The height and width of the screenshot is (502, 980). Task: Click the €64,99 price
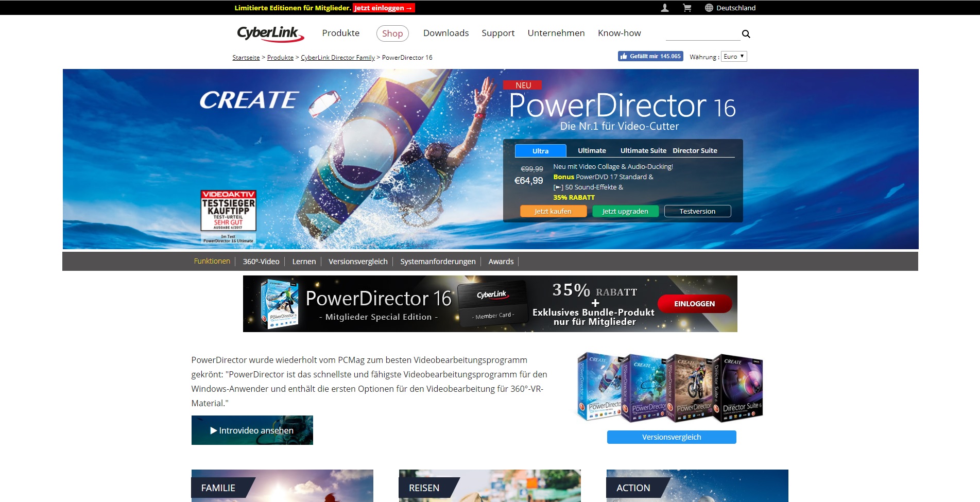point(529,181)
